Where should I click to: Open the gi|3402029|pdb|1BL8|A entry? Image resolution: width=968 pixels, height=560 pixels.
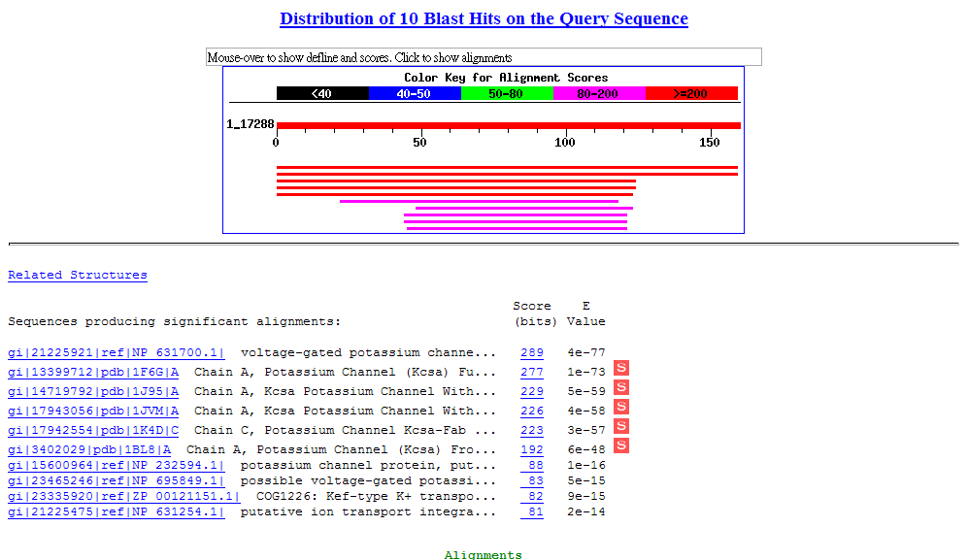89,450
